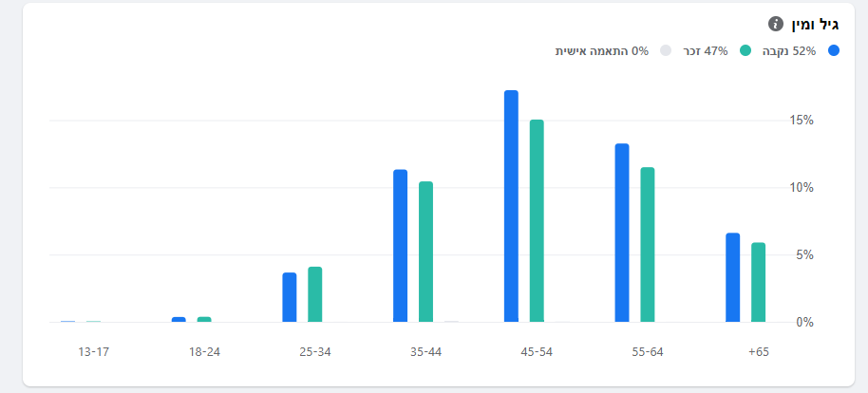Screen dimensions: 868x393
Task: Click the green male bar for 55-64
Action: click(x=648, y=245)
